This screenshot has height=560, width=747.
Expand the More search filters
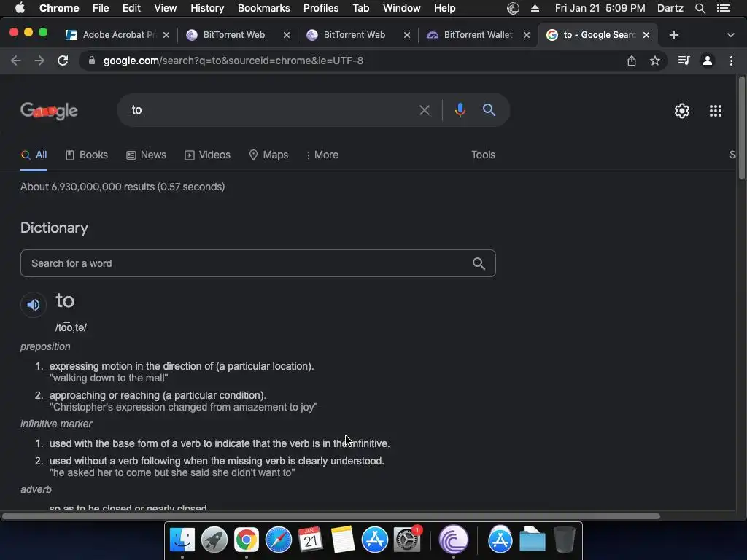tap(322, 155)
